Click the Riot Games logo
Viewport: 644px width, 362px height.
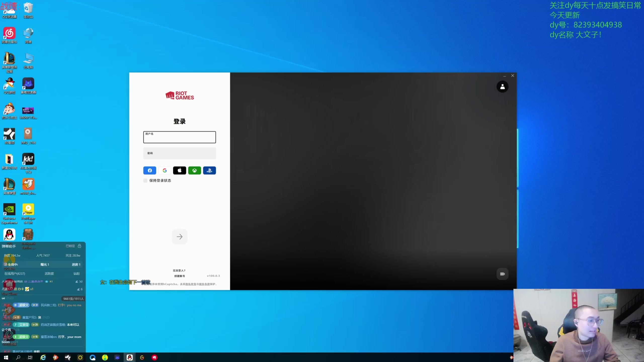[x=180, y=96]
